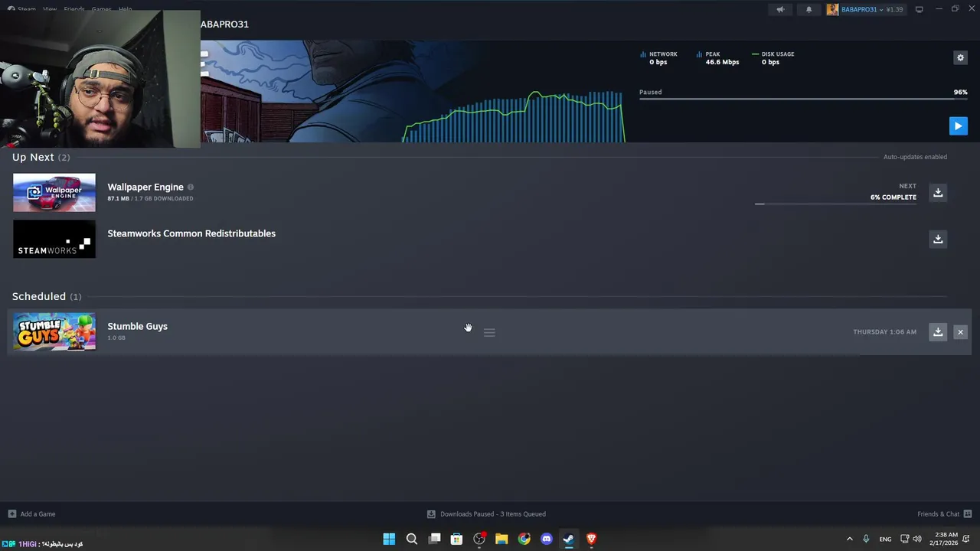Open Task View on taskbar
Screen dimensions: 980x551
(x=434, y=539)
